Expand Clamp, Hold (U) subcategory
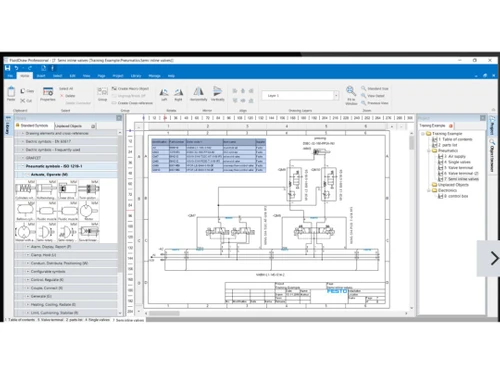Screen dimensions: 500x375 point(66,255)
